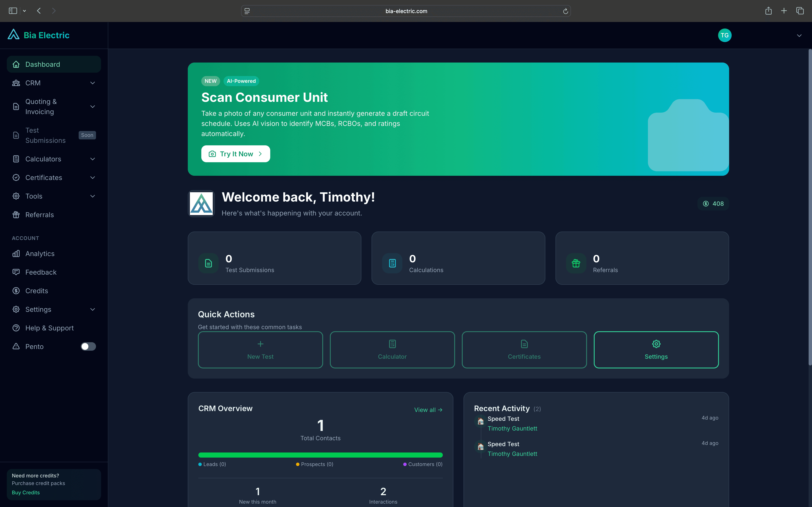This screenshot has width=812, height=507.
Task: Click View all in CRM Overview
Action: [428, 410]
